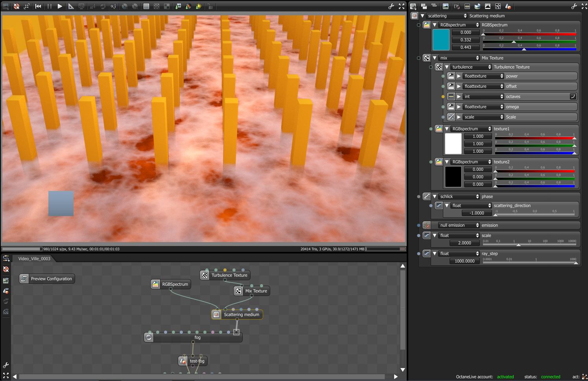Select the Mix Texture node in graph
Screen dimensions: 588x381
(252, 291)
